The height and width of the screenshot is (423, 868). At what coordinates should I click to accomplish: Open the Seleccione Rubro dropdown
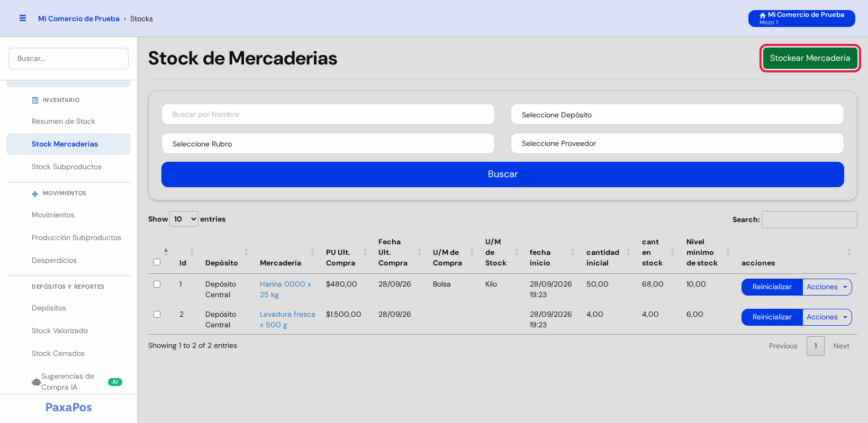328,143
